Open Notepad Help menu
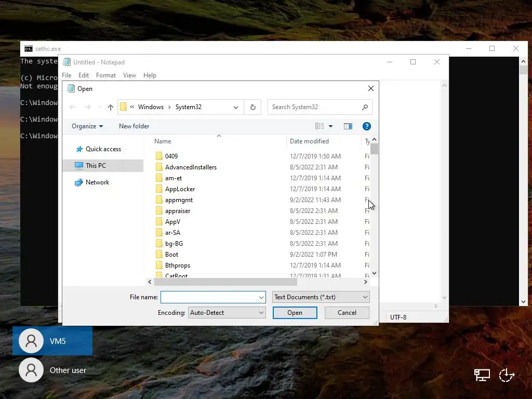 (150, 75)
